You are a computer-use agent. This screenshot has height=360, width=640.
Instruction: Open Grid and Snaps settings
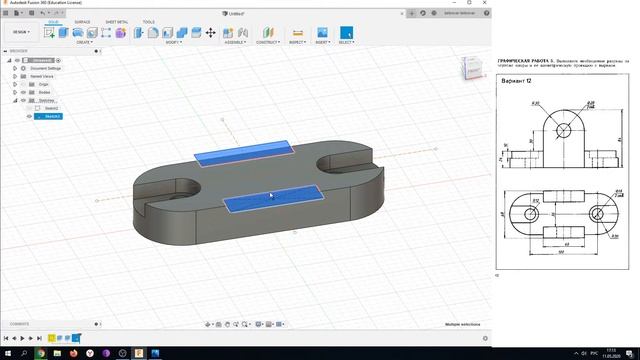pyautogui.click(x=269, y=324)
